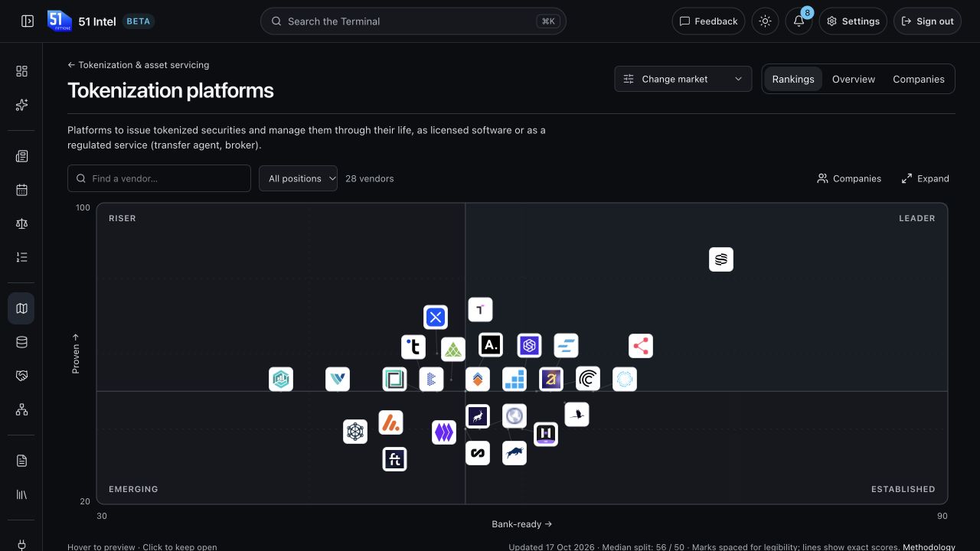Go back to Tokenization & asset servicing

(x=138, y=65)
